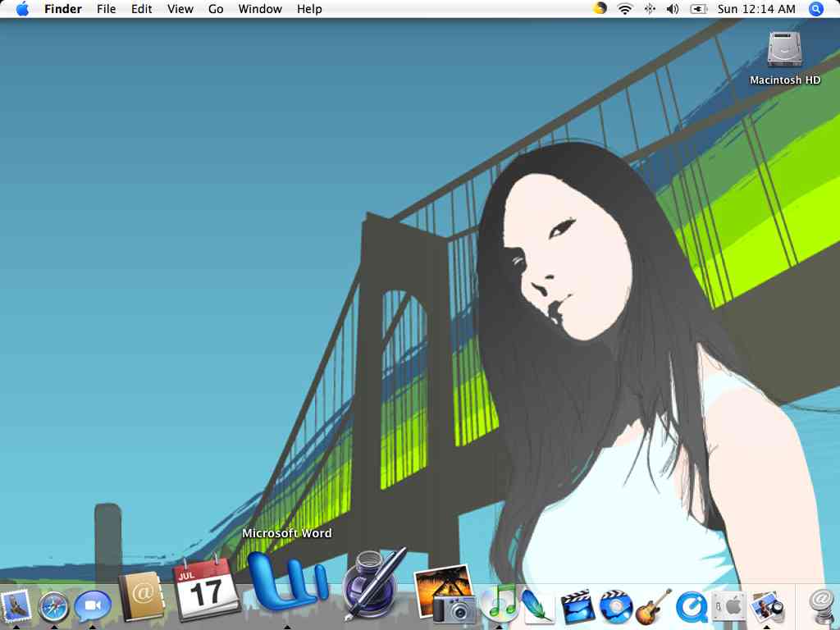This screenshot has height=630, width=840.
Task: Open Address Book in the dock
Action: click(143, 596)
